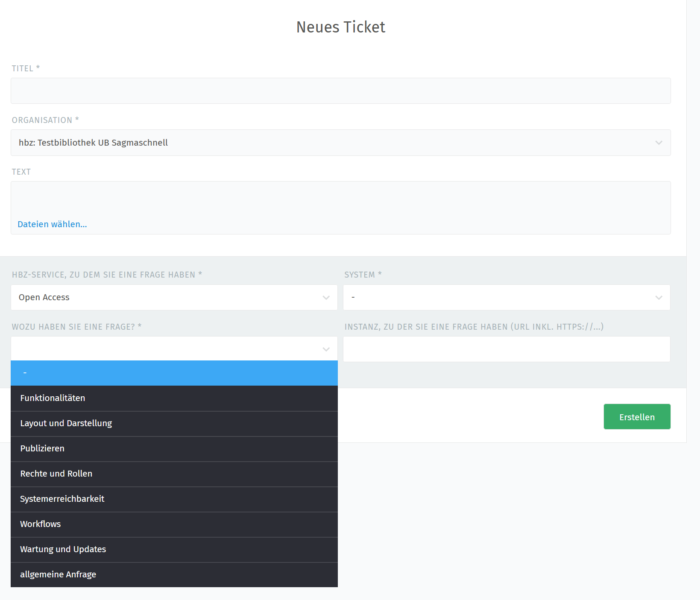Choose Funktionalitäten from the dropdown list
The height and width of the screenshot is (600, 700).
[x=174, y=398]
